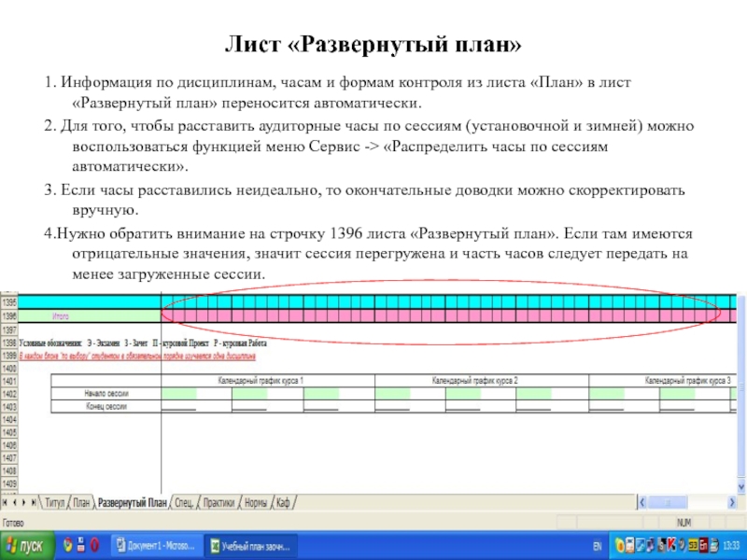Jump to the first sheet tab arrow
This screenshot has height=560, width=747.
coord(5,503)
